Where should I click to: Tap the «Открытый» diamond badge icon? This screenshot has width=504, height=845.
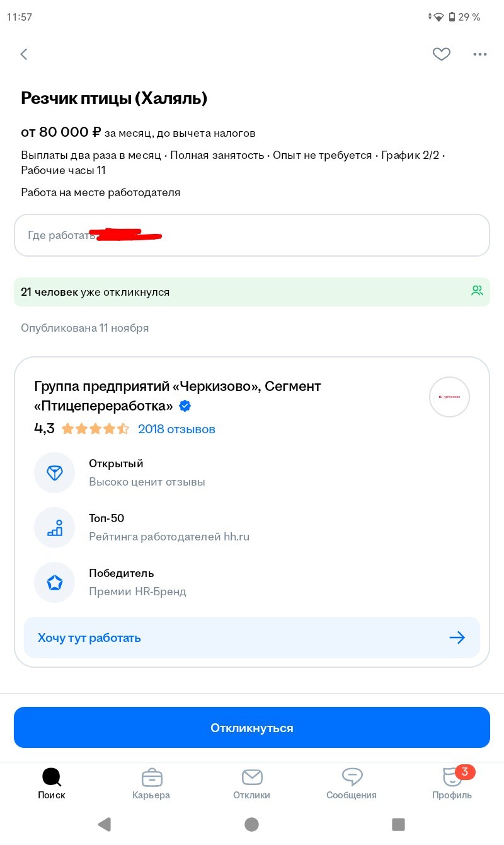coord(55,472)
